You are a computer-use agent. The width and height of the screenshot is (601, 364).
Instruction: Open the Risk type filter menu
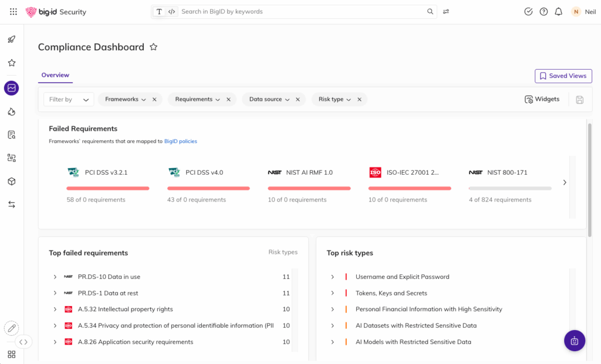coord(335,100)
